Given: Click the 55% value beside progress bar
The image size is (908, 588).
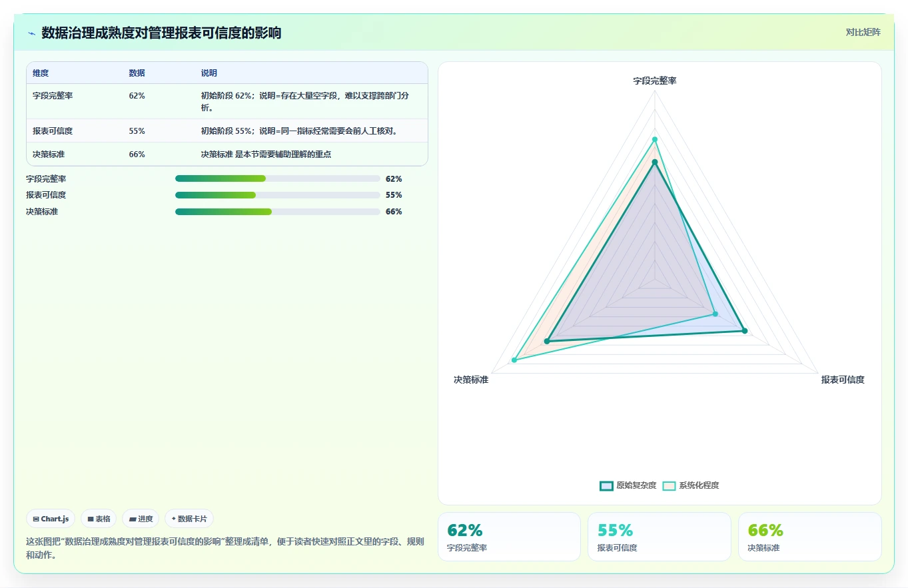Looking at the screenshot, I should 394,195.
